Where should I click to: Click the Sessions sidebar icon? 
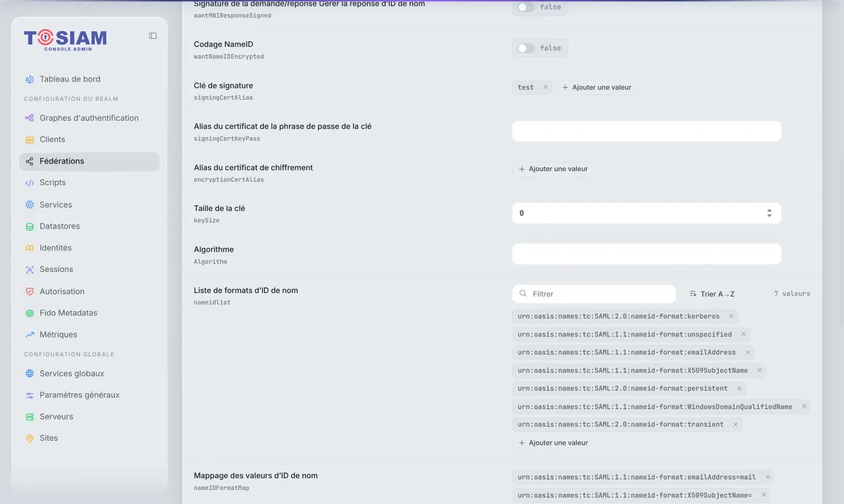30,270
